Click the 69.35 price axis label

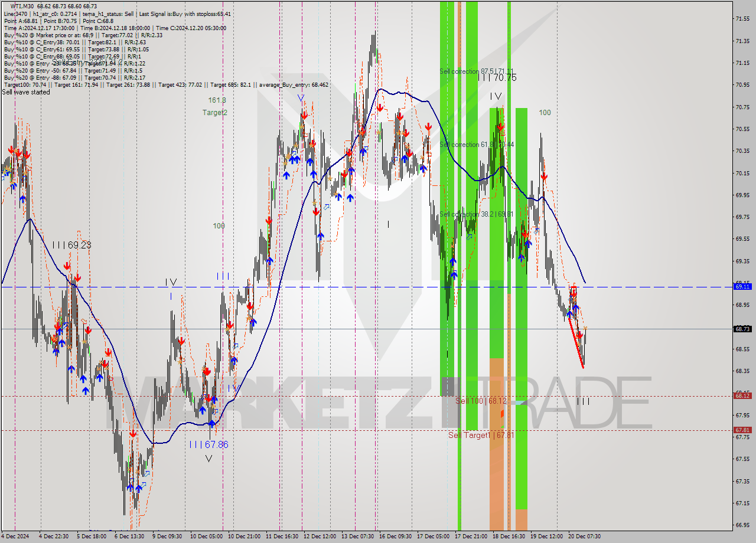pos(742,261)
